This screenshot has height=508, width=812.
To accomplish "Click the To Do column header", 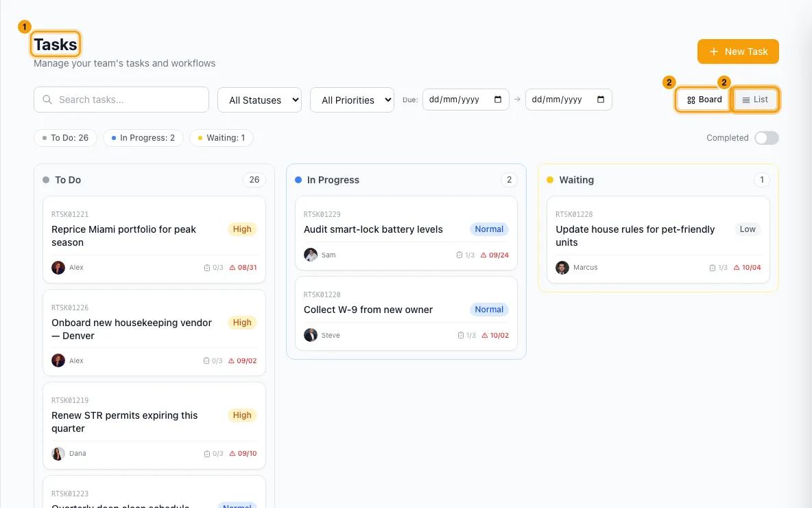I will click(68, 180).
